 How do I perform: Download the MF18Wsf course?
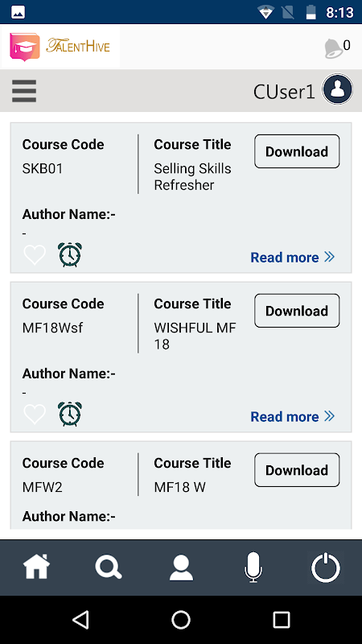click(297, 311)
